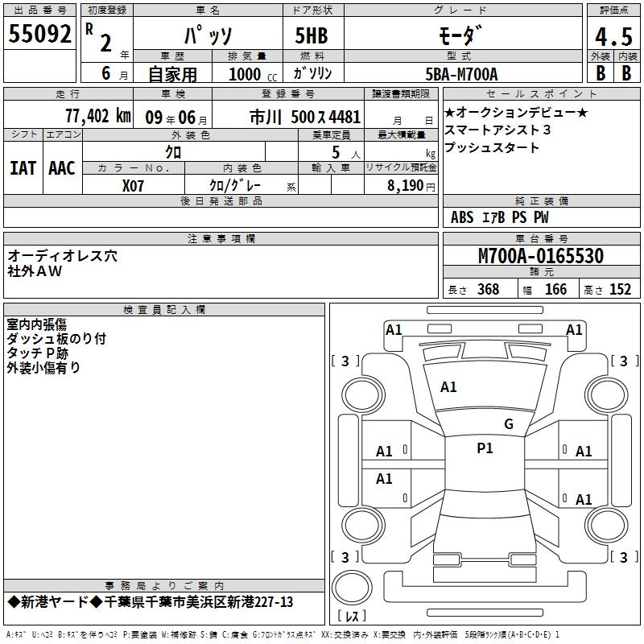This screenshot has width=644, height=644.
Task: Click the first registration year R 2
Action: [99, 38]
